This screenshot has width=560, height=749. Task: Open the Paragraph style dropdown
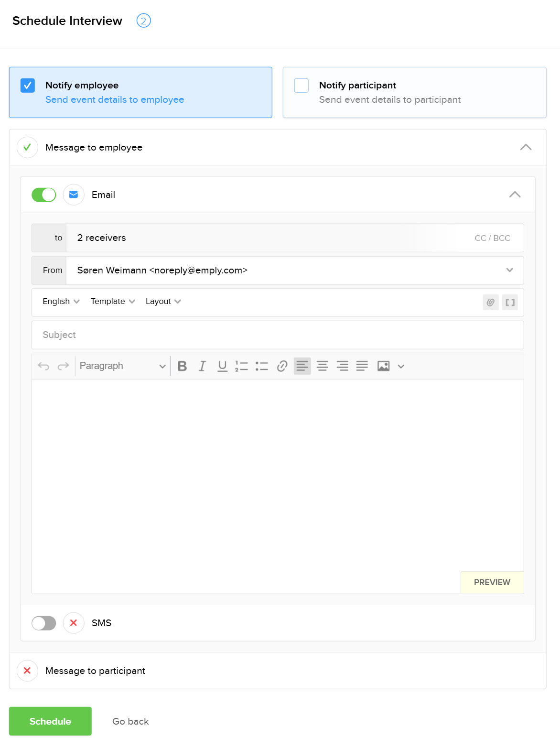[x=122, y=366]
